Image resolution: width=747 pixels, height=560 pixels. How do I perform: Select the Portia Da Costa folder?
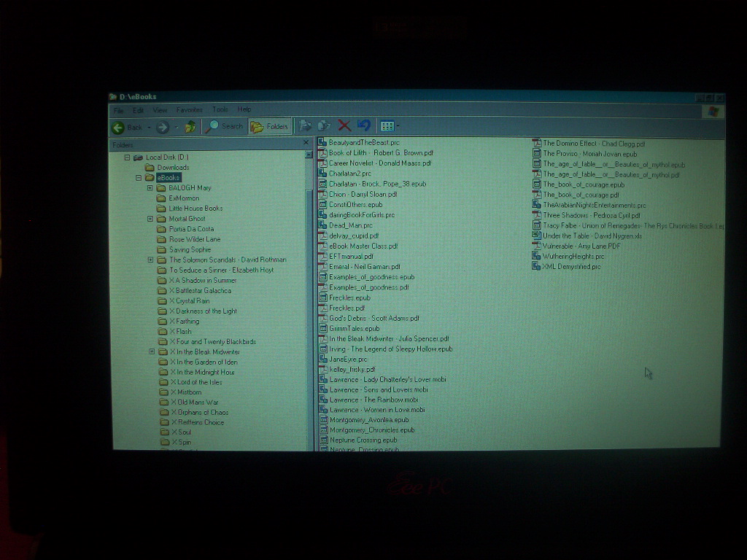[192, 229]
